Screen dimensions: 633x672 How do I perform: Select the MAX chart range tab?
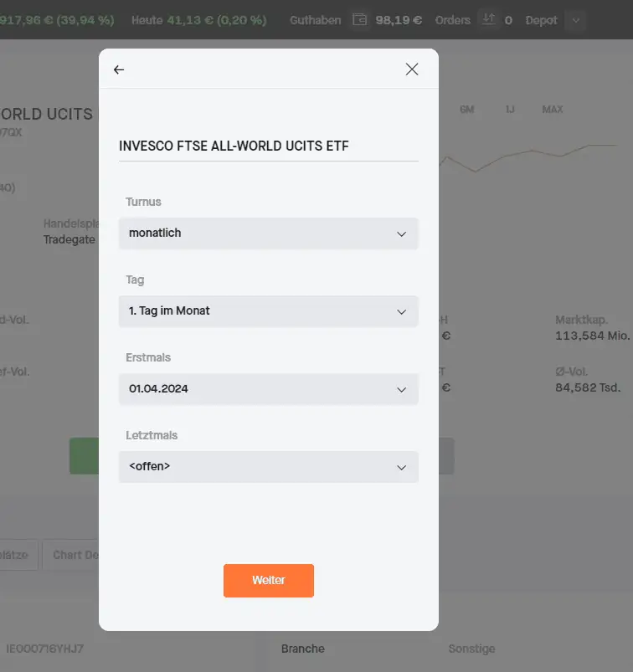553,110
